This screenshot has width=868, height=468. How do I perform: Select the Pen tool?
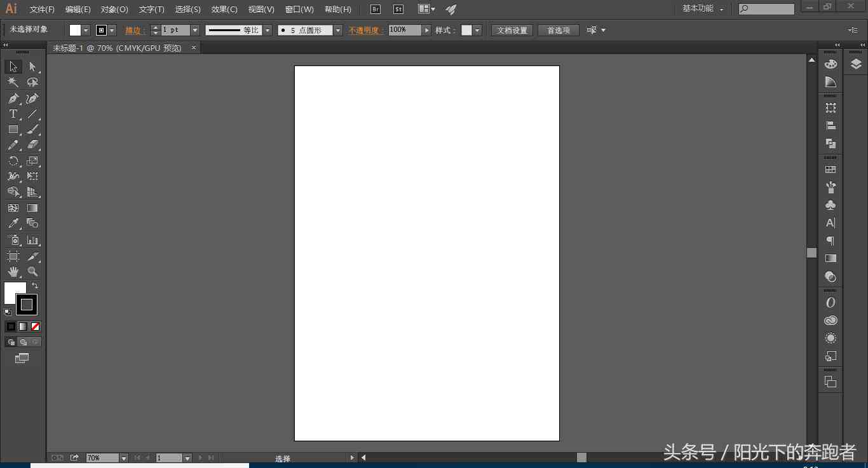(x=13, y=99)
